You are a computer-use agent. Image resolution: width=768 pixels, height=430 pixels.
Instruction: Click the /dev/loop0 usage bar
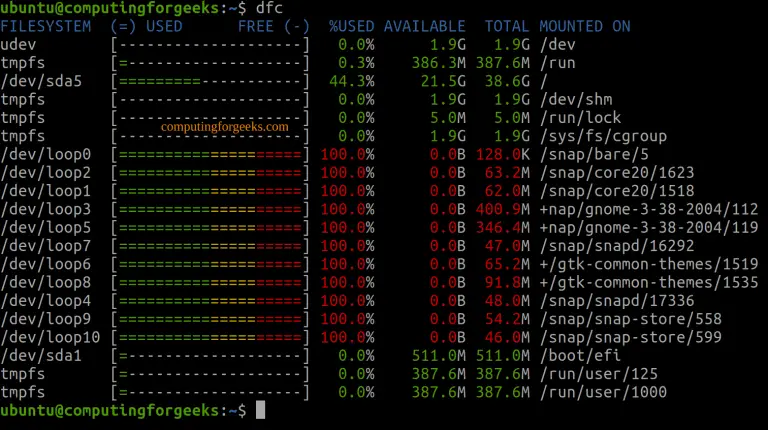tap(210, 155)
